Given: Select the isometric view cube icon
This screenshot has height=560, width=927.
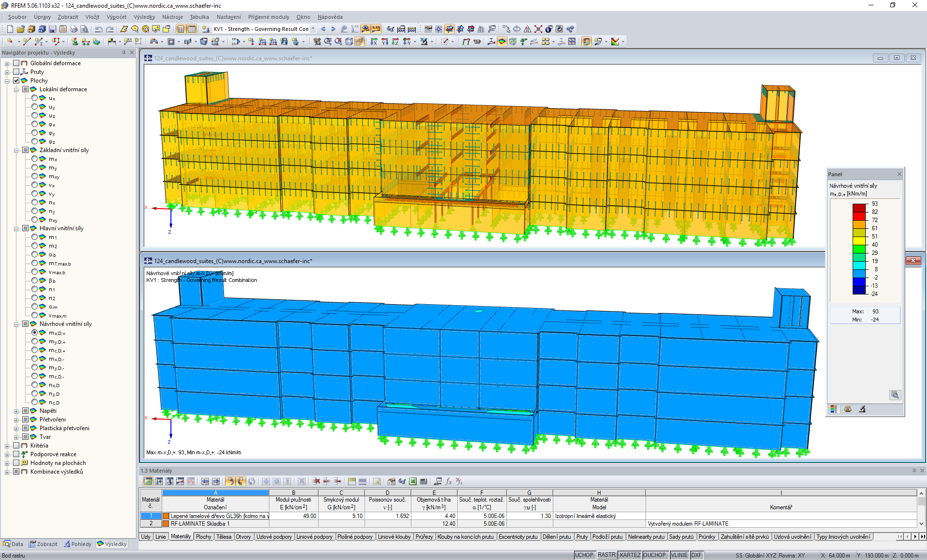Looking at the screenshot, I should pyautogui.click(x=350, y=42).
